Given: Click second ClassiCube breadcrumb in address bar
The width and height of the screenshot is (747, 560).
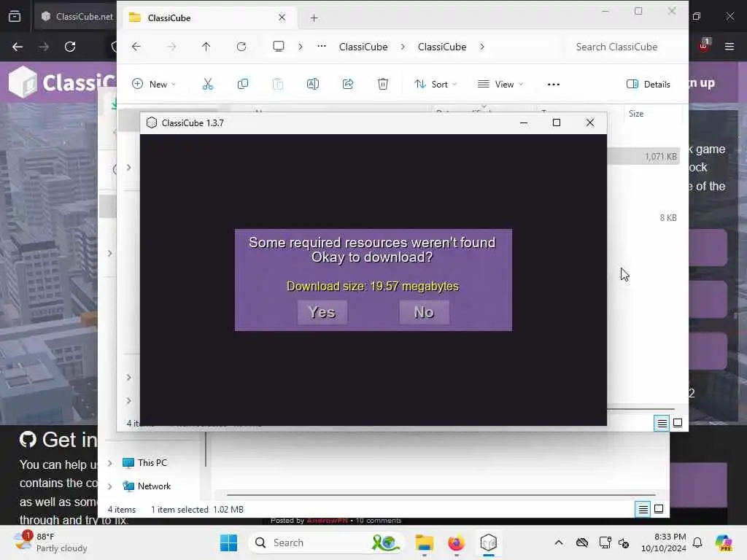Looking at the screenshot, I should click(442, 47).
